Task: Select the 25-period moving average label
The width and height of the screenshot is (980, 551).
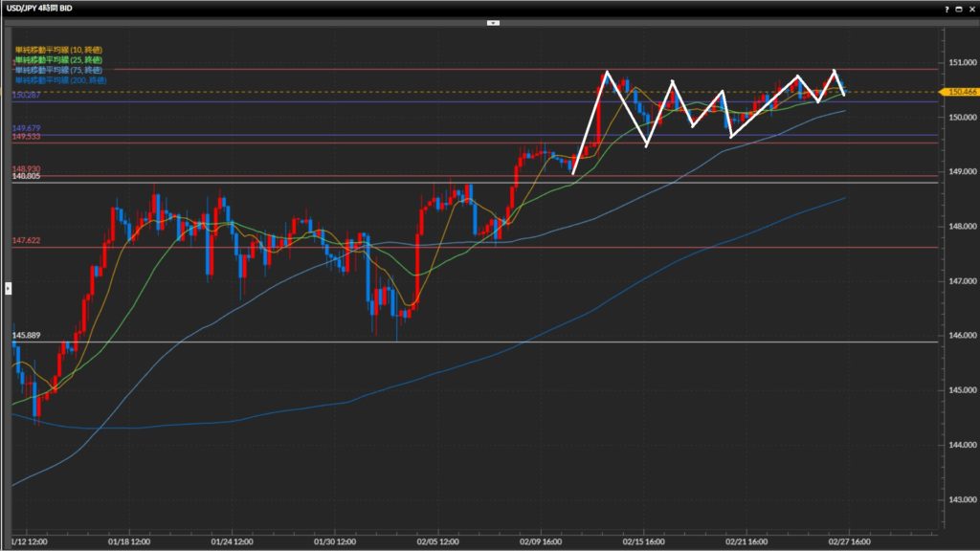Action: pyautogui.click(x=60, y=60)
